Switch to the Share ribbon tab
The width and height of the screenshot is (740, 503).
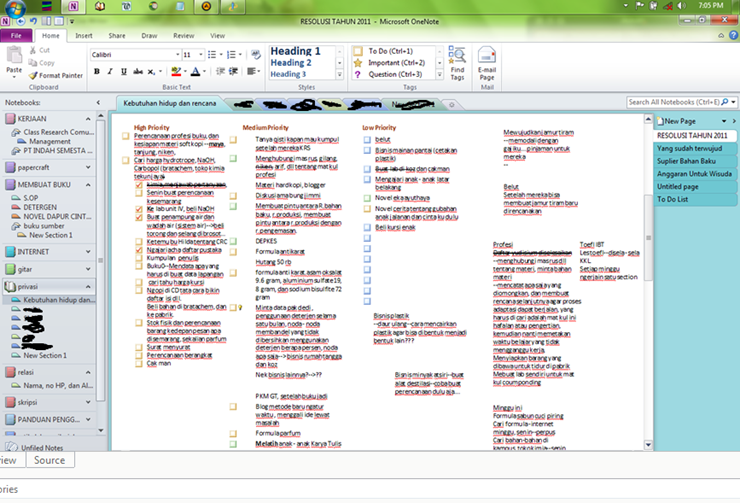[x=117, y=35]
